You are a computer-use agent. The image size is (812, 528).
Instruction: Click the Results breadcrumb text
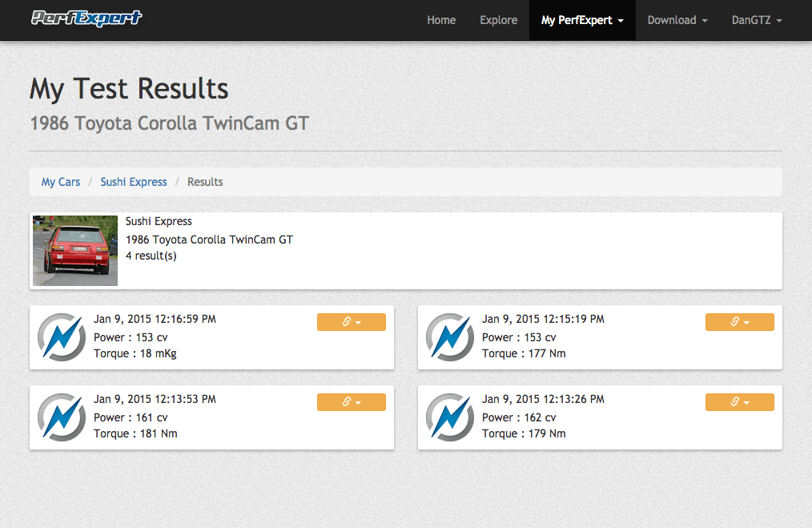205,182
